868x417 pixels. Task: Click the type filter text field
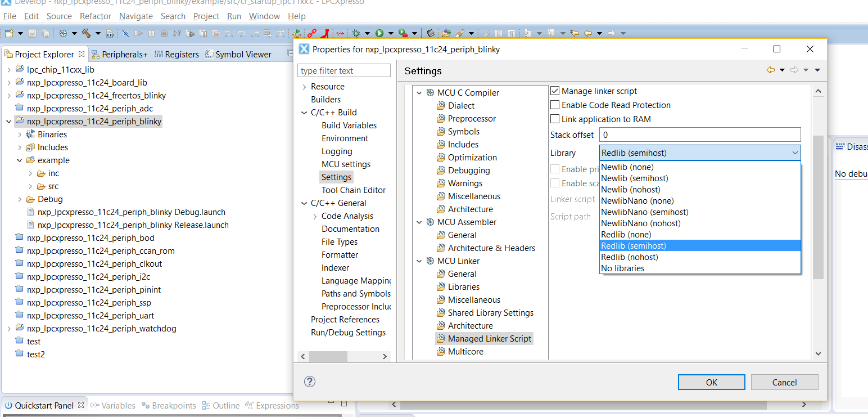pos(344,70)
